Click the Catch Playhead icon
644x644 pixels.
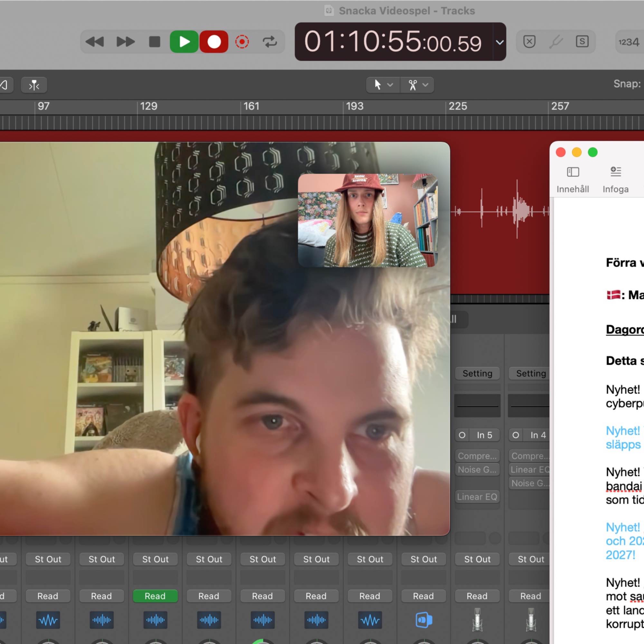point(34,85)
